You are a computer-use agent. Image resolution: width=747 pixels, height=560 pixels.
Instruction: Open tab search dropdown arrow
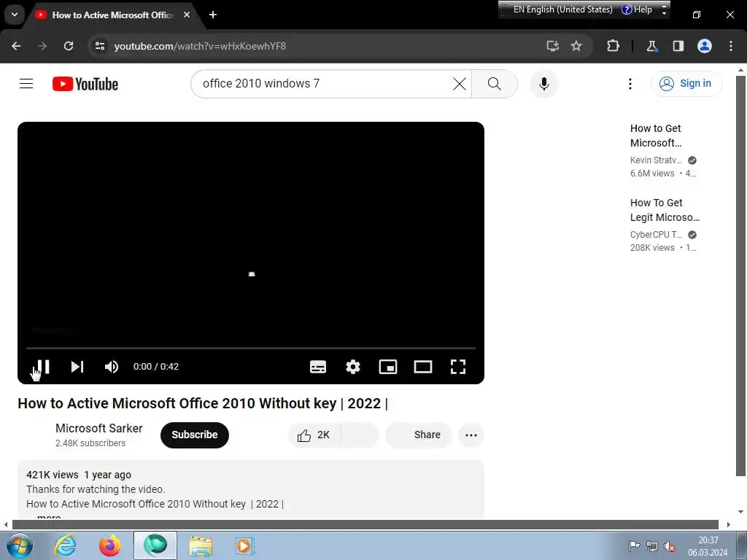[15, 15]
